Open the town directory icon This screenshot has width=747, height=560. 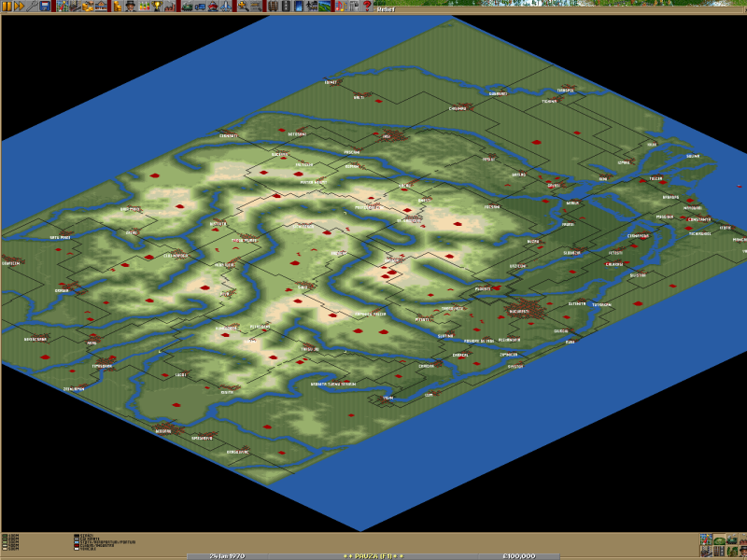(x=76, y=6)
